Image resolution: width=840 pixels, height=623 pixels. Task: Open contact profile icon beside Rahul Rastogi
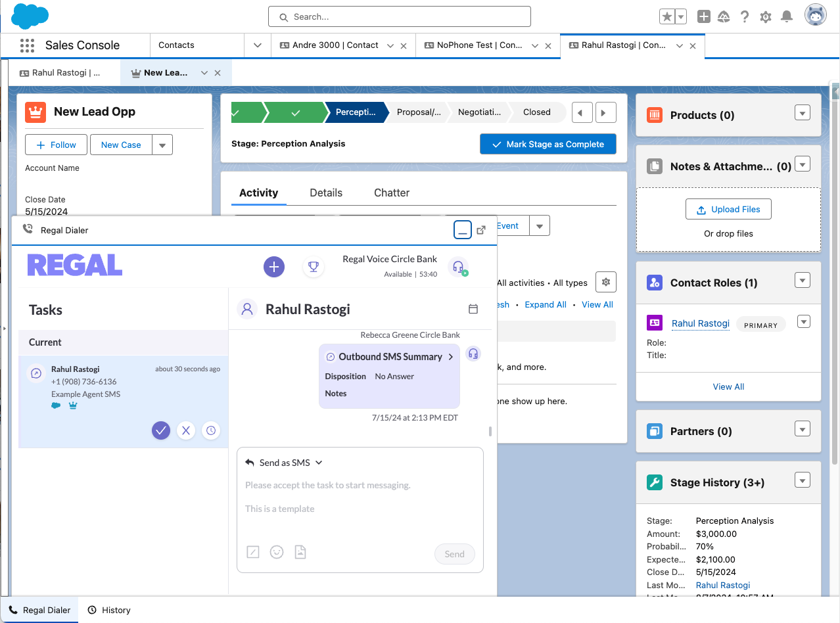pyautogui.click(x=247, y=309)
